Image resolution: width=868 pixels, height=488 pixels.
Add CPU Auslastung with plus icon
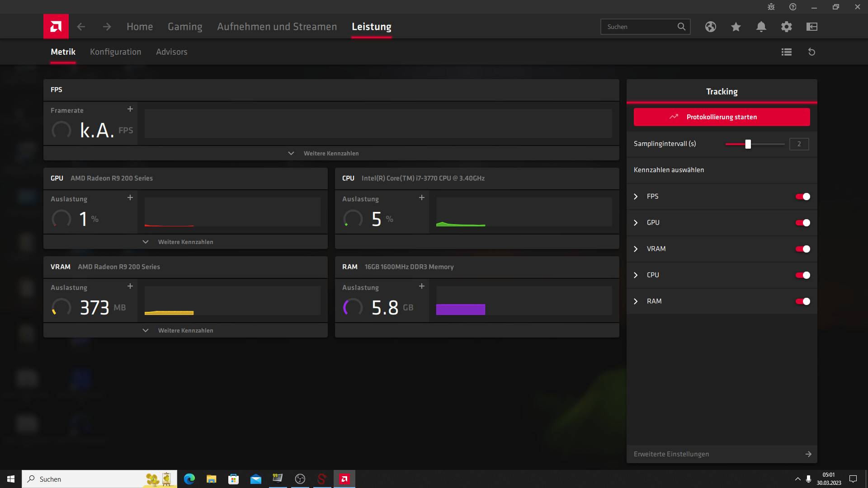point(422,197)
